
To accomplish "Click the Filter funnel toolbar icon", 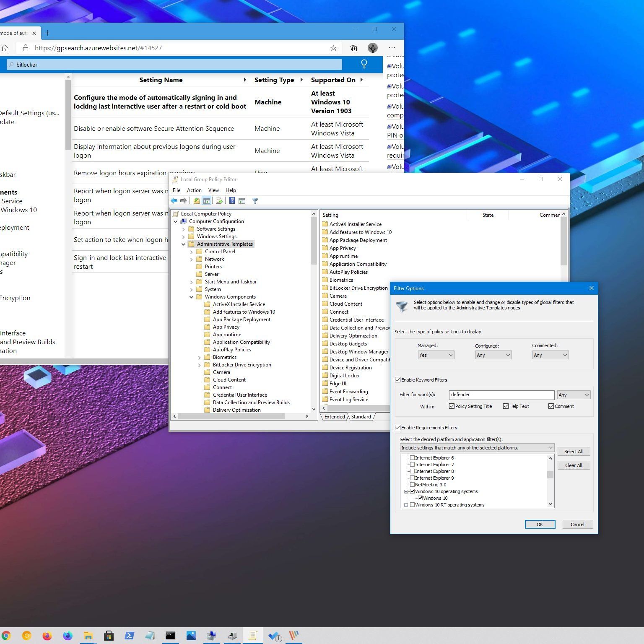I will click(x=255, y=201).
